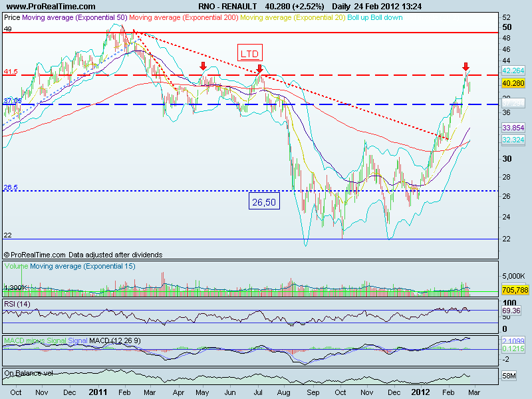Open the www.ProRealTime.com header link
This screenshot has height=399, width=532.
[51, 7]
